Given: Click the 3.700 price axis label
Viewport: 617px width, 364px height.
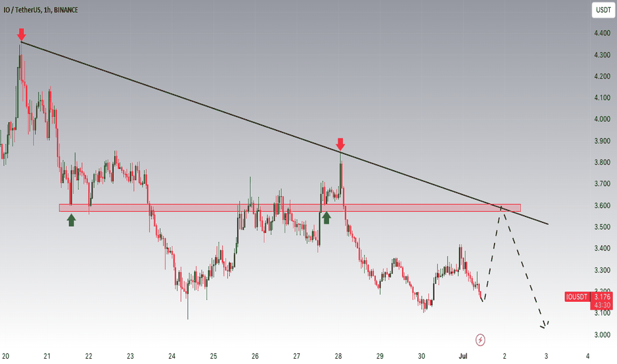Looking at the screenshot, I should click(602, 184).
